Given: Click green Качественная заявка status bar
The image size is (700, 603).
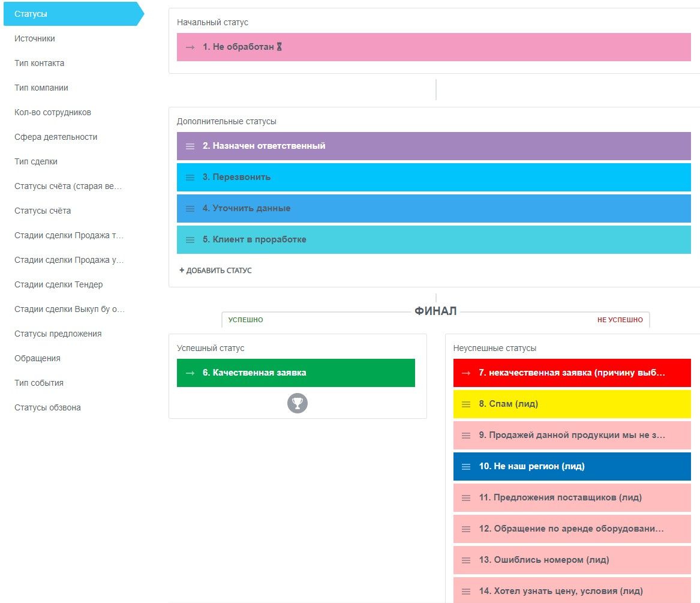Looking at the screenshot, I should click(x=296, y=373).
